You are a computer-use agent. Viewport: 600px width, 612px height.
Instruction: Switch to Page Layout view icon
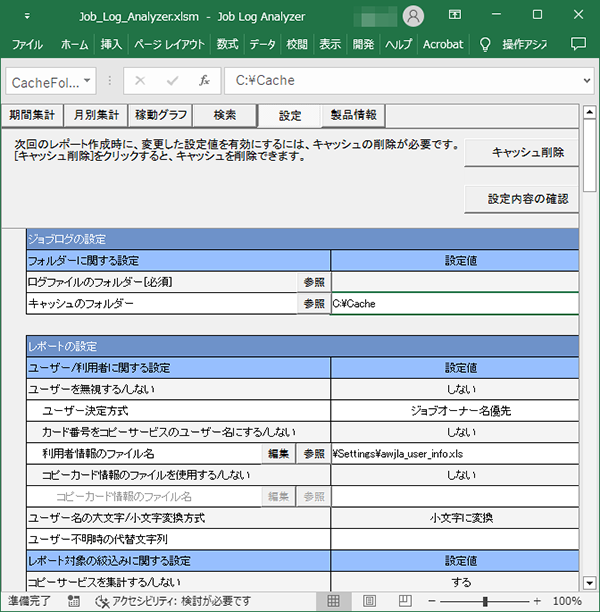point(369,601)
